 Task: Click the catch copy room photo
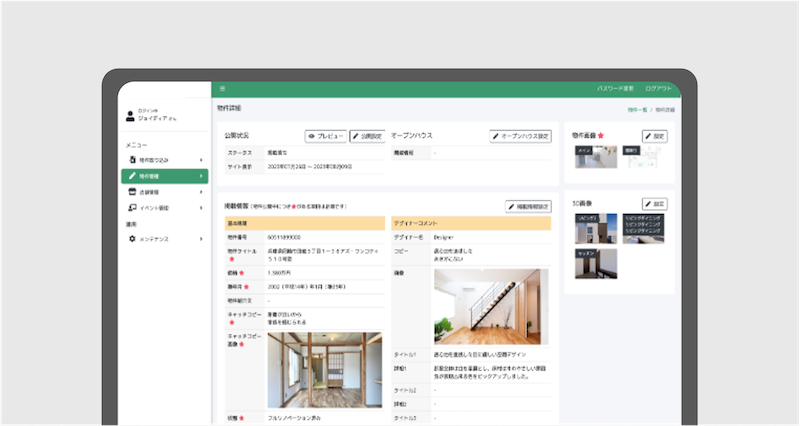point(324,370)
